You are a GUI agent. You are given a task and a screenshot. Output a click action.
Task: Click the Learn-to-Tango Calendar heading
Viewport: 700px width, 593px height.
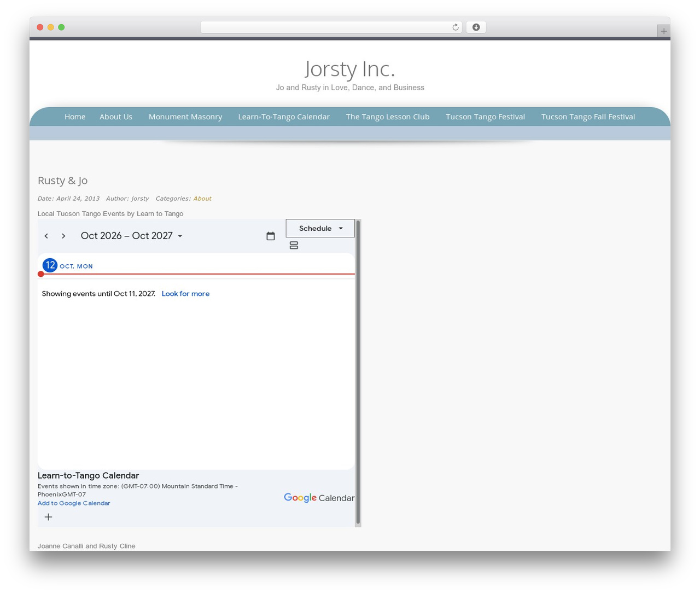88,475
